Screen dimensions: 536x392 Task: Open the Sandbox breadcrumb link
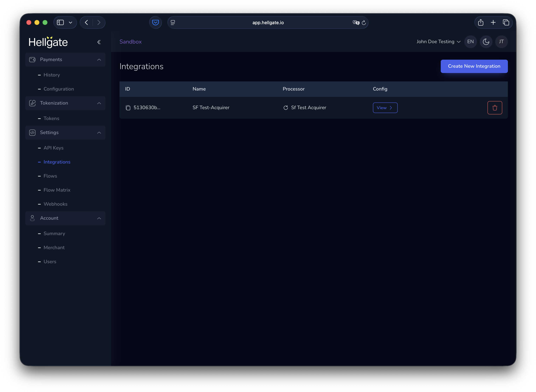(130, 42)
